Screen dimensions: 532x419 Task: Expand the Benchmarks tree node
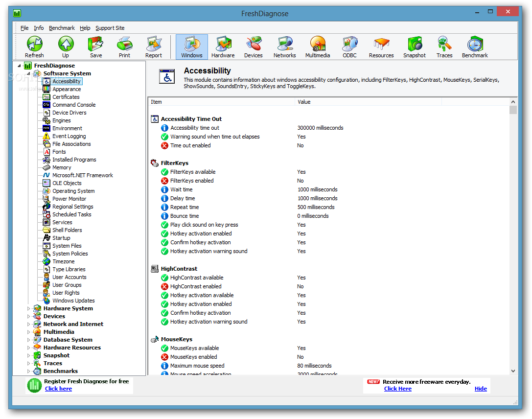[x=28, y=371]
